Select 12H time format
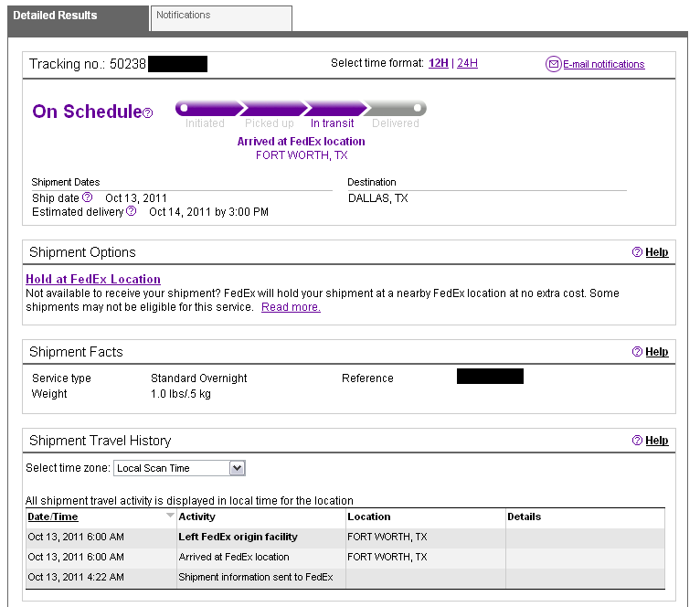700x607 pixels. point(439,63)
